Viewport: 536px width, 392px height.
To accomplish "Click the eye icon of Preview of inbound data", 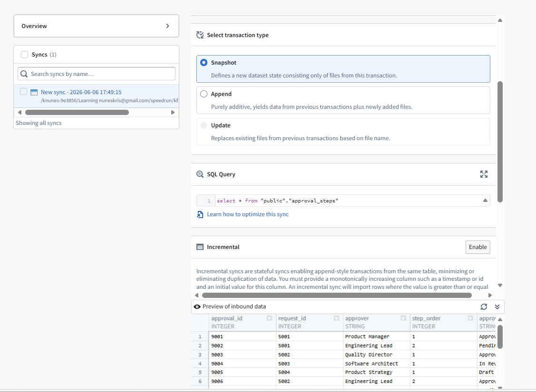I will click(x=197, y=306).
